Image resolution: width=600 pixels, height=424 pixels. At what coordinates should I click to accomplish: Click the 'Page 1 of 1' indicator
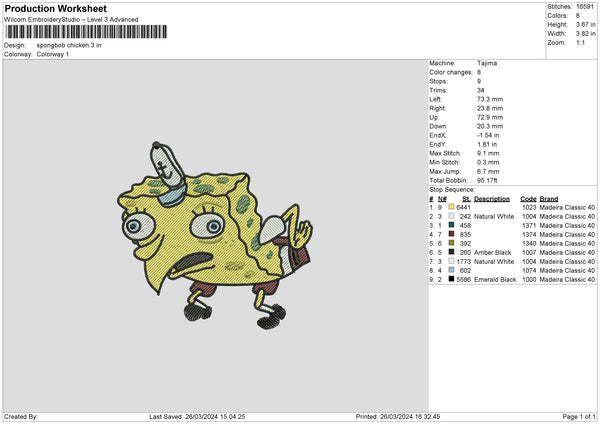(x=579, y=417)
